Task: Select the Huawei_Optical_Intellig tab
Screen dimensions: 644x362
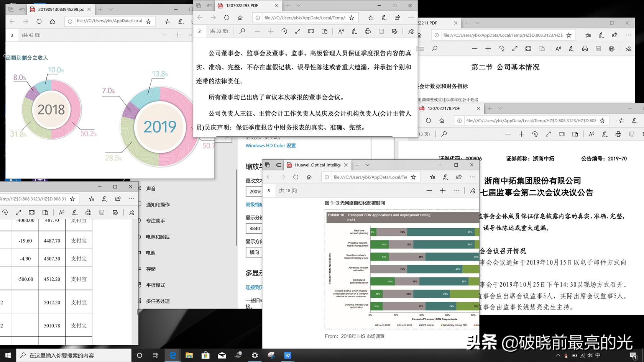Action: (317, 165)
